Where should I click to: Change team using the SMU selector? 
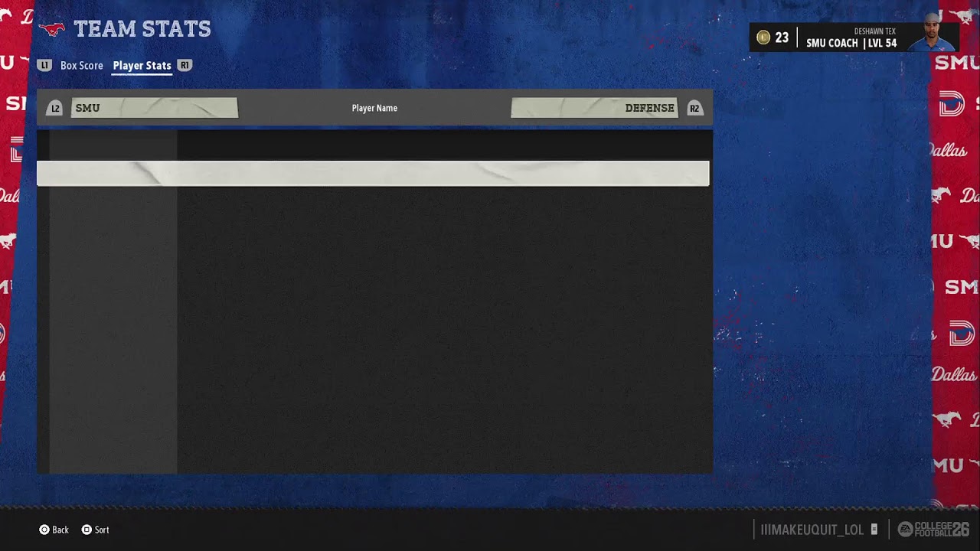click(x=155, y=108)
